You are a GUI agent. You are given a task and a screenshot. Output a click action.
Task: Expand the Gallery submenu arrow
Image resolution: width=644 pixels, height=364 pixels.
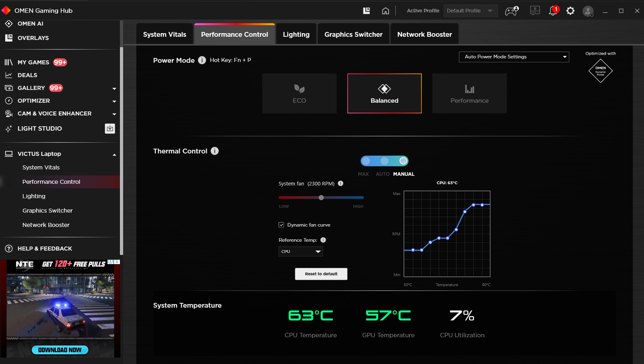click(x=114, y=89)
